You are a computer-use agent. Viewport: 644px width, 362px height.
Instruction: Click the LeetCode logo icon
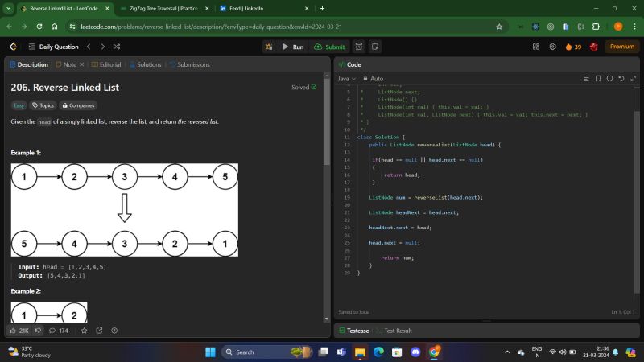[13, 47]
